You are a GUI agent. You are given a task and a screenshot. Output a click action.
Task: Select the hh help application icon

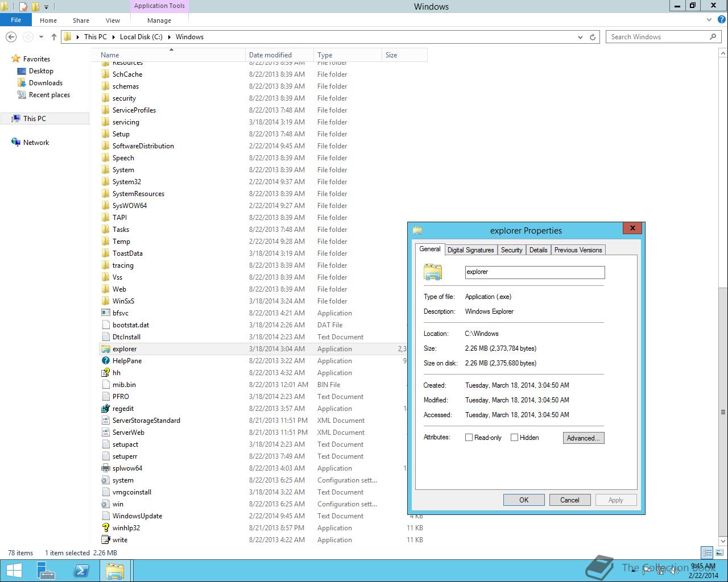point(105,373)
